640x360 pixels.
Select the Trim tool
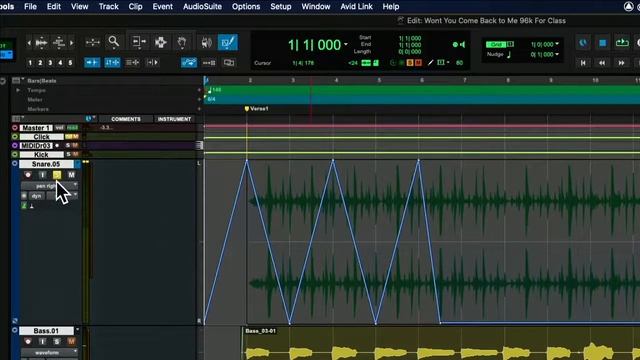(x=139, y=42)
